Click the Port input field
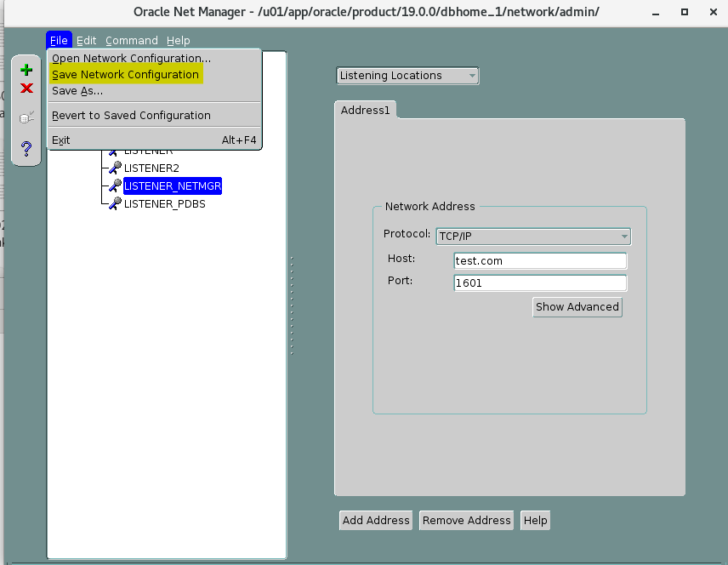 [x=540, y=283]
